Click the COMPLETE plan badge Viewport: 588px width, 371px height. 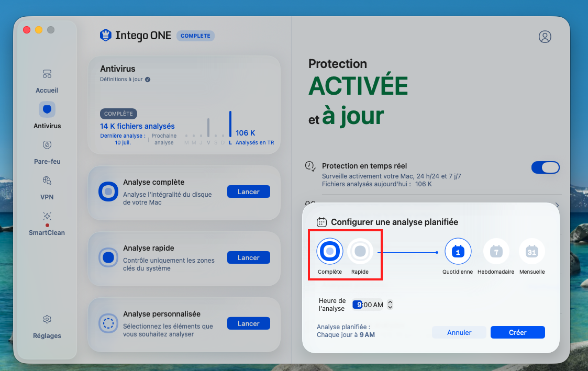coord(195,36)
